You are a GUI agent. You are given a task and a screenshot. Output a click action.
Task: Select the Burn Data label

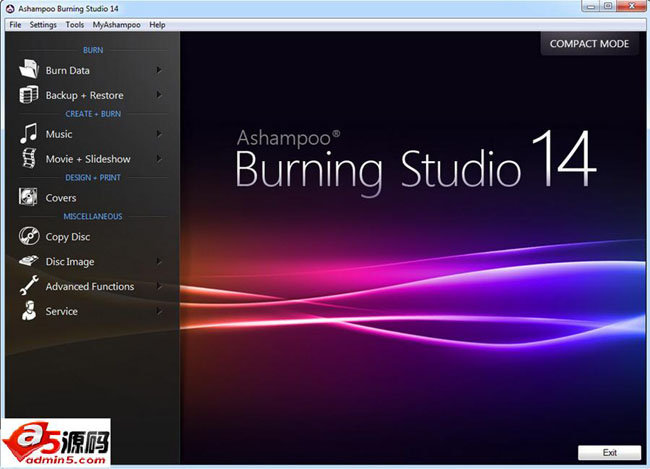(x=68, y=70)
